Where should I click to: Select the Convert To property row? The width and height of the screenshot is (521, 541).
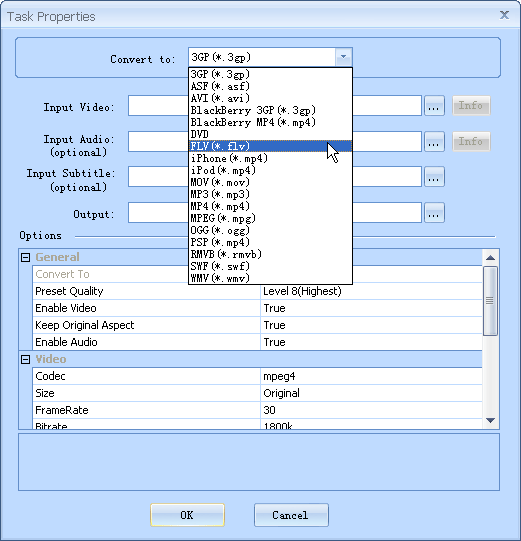pos(257,274)
